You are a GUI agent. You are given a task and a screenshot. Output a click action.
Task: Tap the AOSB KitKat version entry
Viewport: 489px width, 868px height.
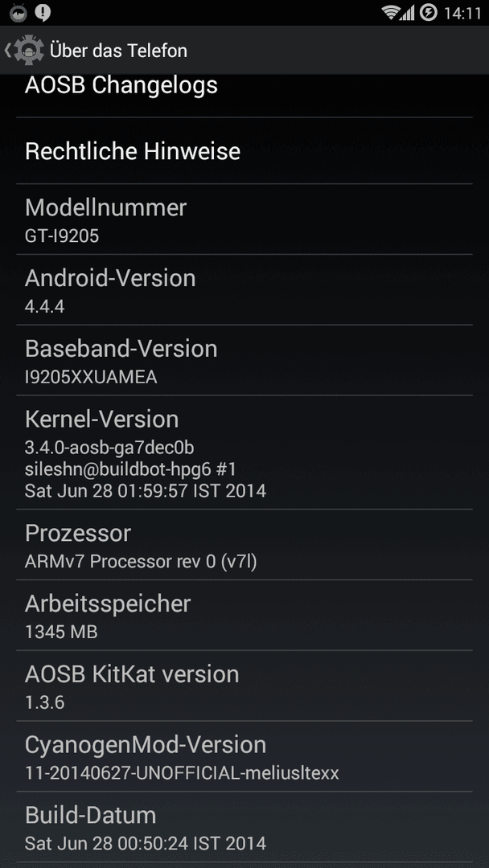(x=244, y=686)
